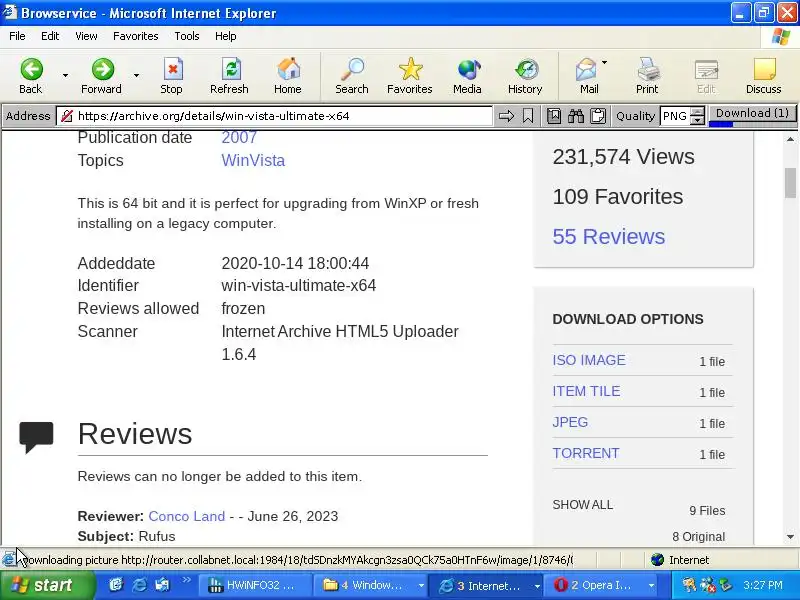Follow the 2007 publication date link
Viewport: 800px width, 600px height.
[x=239, y=138]
